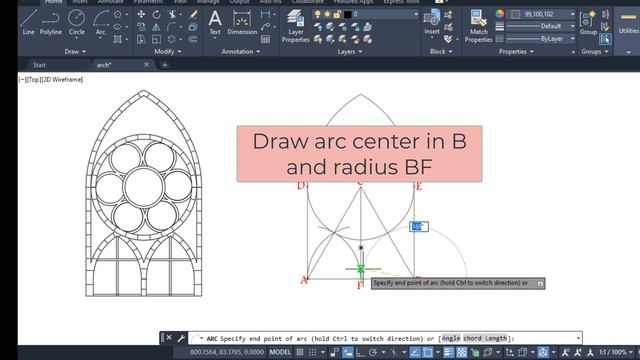Viewport: 640px width, 360px height.
Task: Toggle layer freeze sun icon
Action: (x=327, y=15)
